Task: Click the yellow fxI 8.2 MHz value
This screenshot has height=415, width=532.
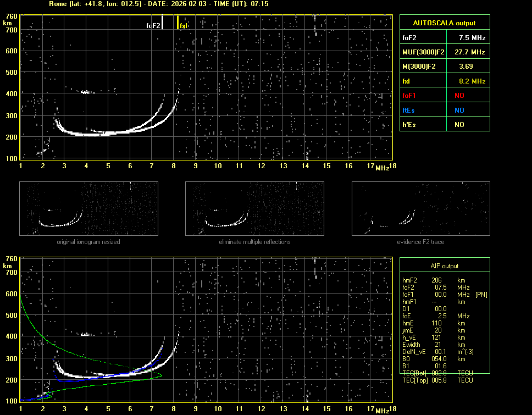Action: click(x=472, y=81)
